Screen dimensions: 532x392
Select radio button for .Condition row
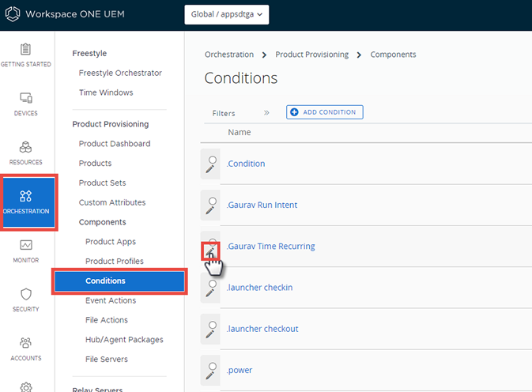pyautogui.click(x=213, y=160)
